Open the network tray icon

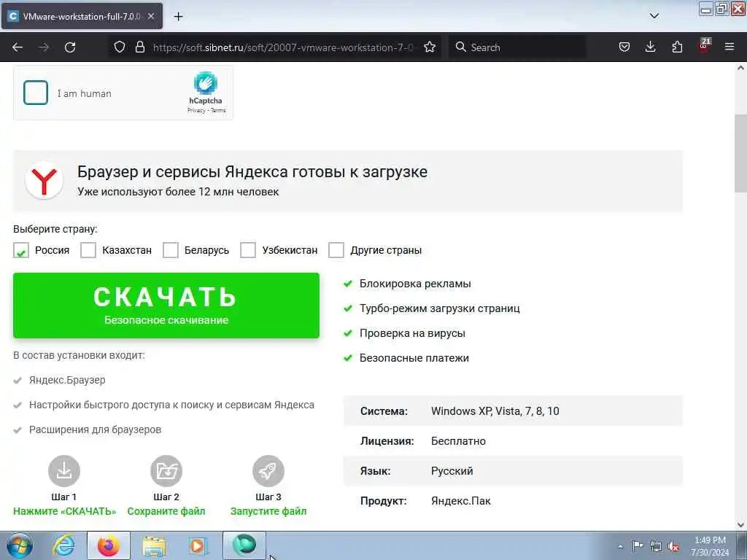pos(656,546)
